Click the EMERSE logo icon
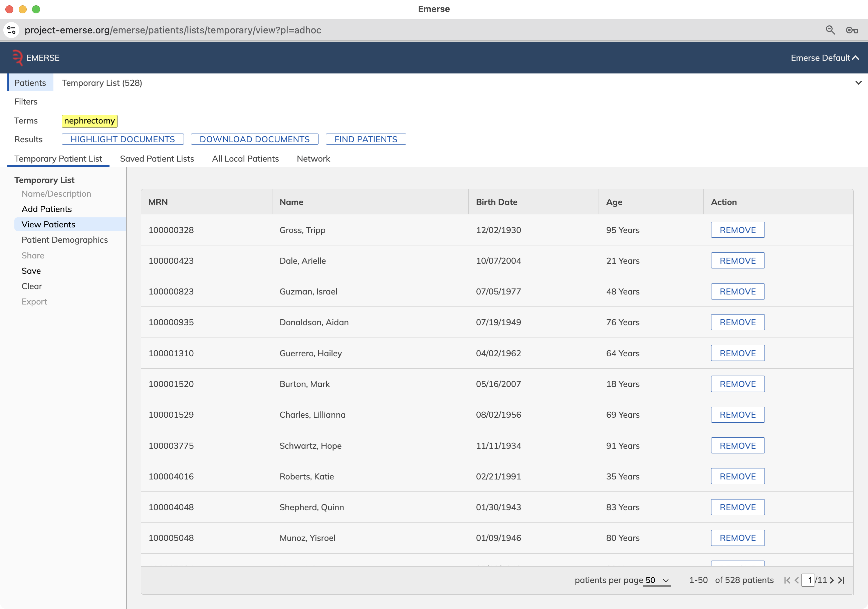 (17, 58)
